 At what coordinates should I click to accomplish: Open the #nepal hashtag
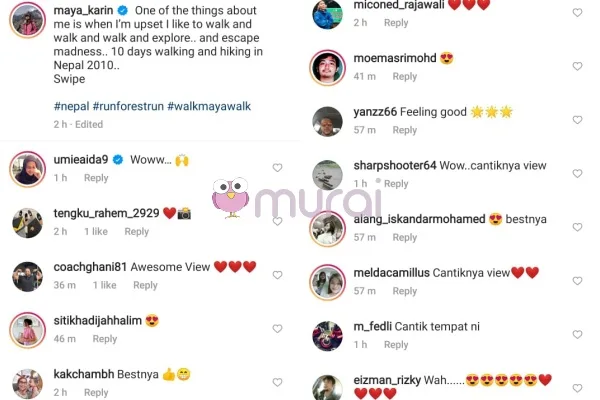(72, 106)
